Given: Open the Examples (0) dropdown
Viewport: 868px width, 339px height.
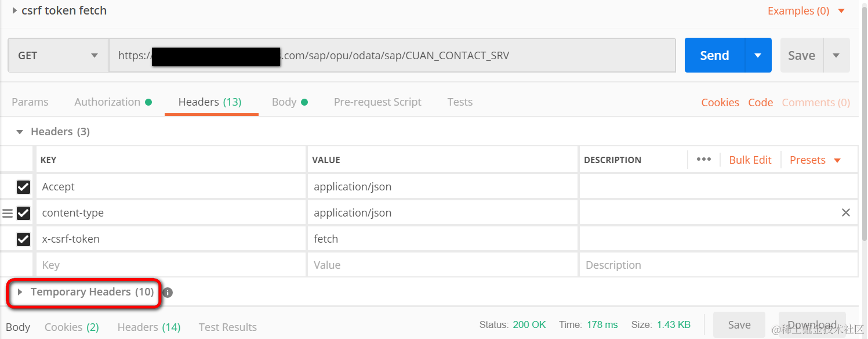Looking at the screenshot, I should tap(806, 10).
